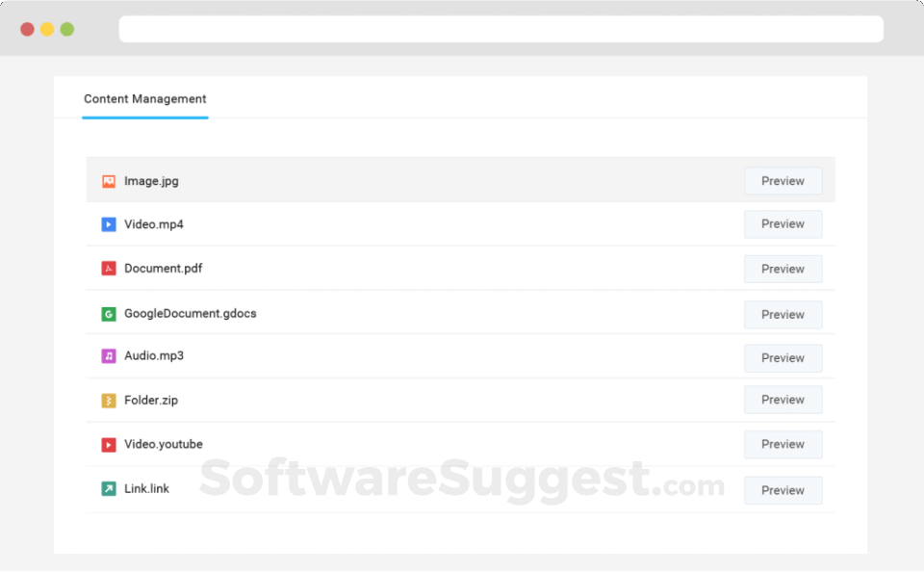Open preview for Video.youtube

tap(783, 445)
